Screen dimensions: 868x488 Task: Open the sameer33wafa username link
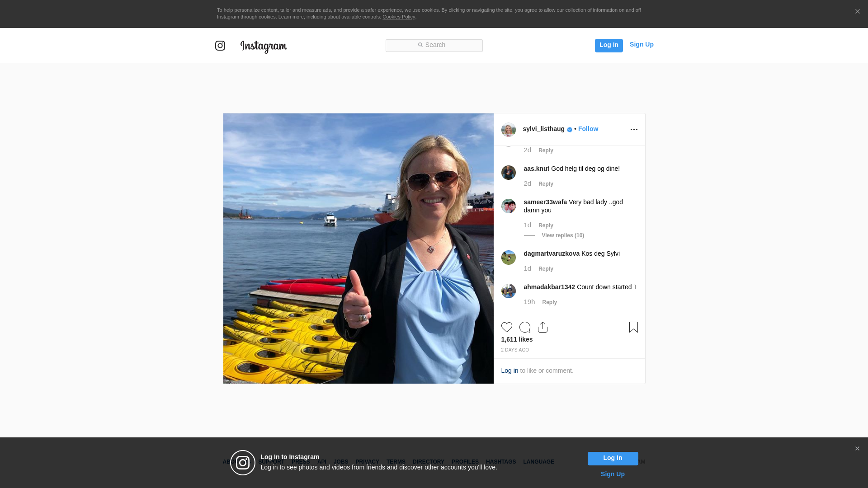tap(545, 202)
